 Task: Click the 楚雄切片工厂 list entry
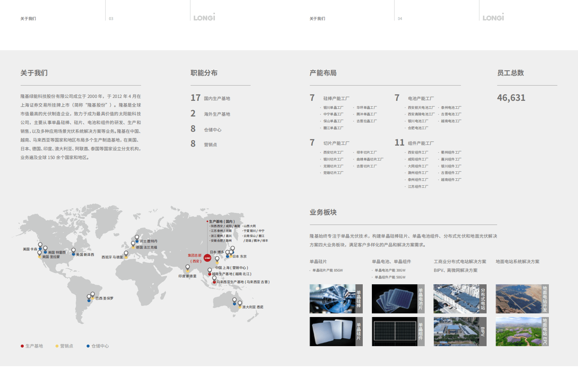[x=333, y=173]
